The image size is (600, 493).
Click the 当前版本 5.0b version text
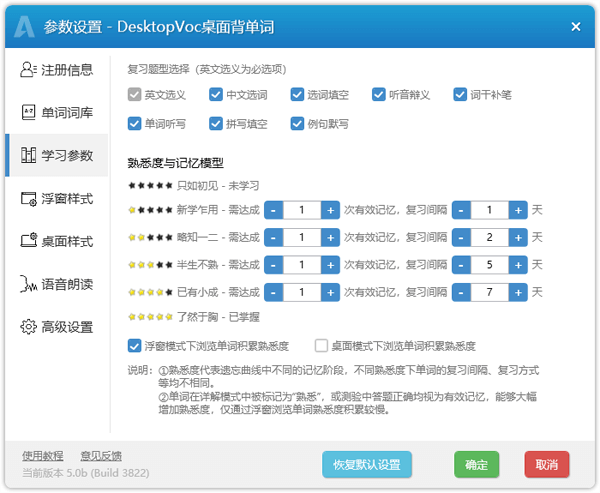pos(85,473)
